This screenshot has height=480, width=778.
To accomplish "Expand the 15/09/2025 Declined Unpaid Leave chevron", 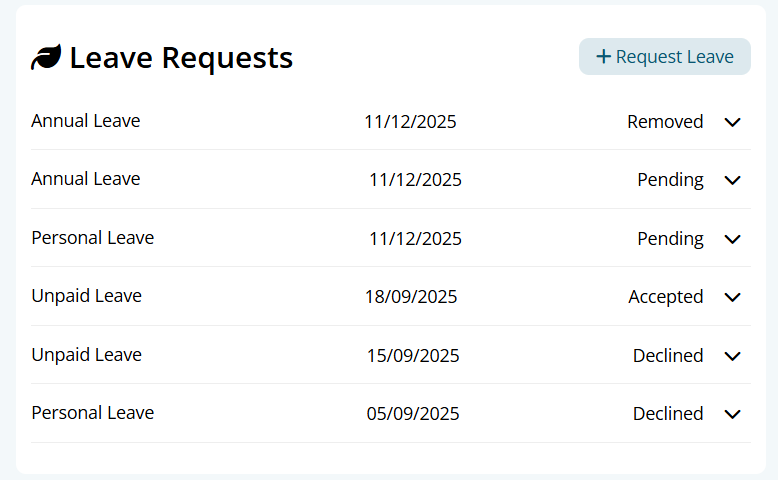I will [x=732, y=356].
